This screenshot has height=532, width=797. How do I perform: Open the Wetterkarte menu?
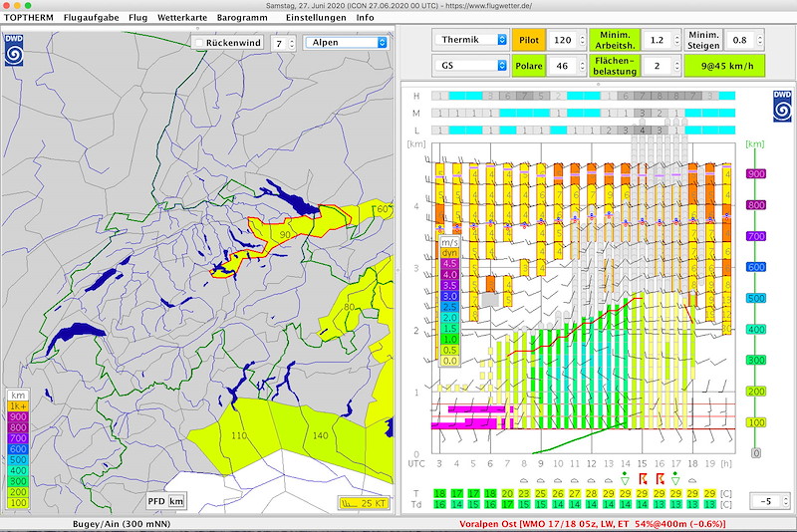(182, 17)
